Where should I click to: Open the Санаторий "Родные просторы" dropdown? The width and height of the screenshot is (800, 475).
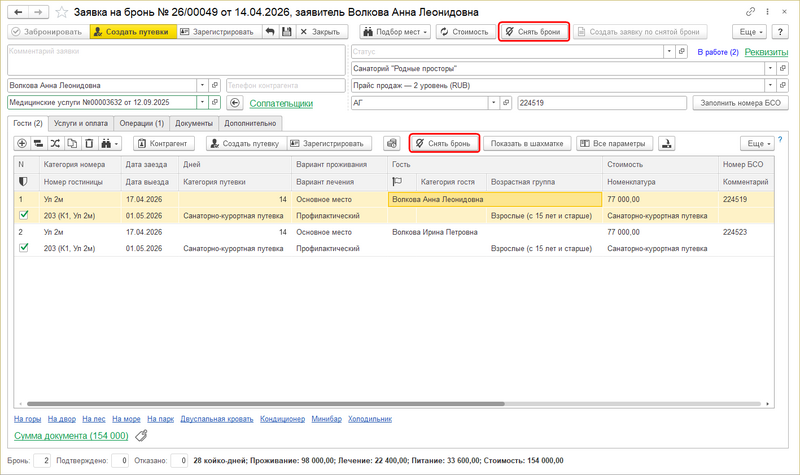coord(769,68)
